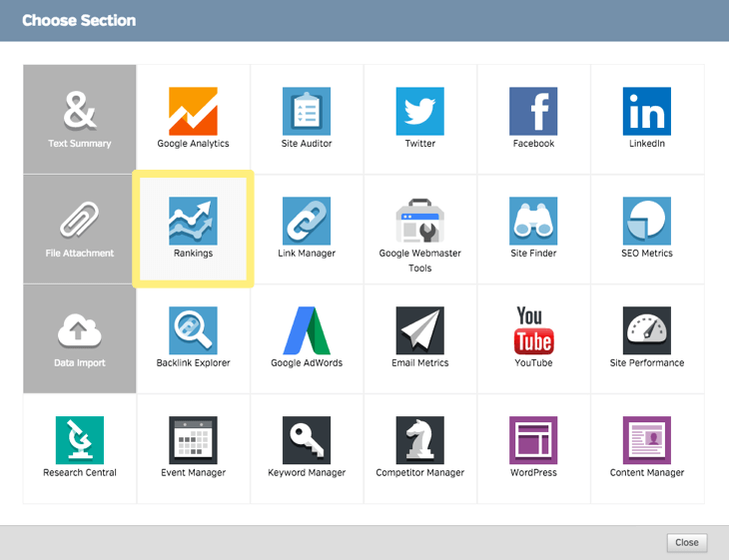Select the Email Metrics paper plane icon

coord(419,330)
